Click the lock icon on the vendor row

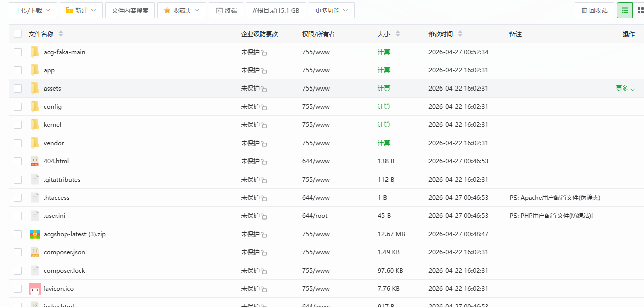[x=264, y=144]
